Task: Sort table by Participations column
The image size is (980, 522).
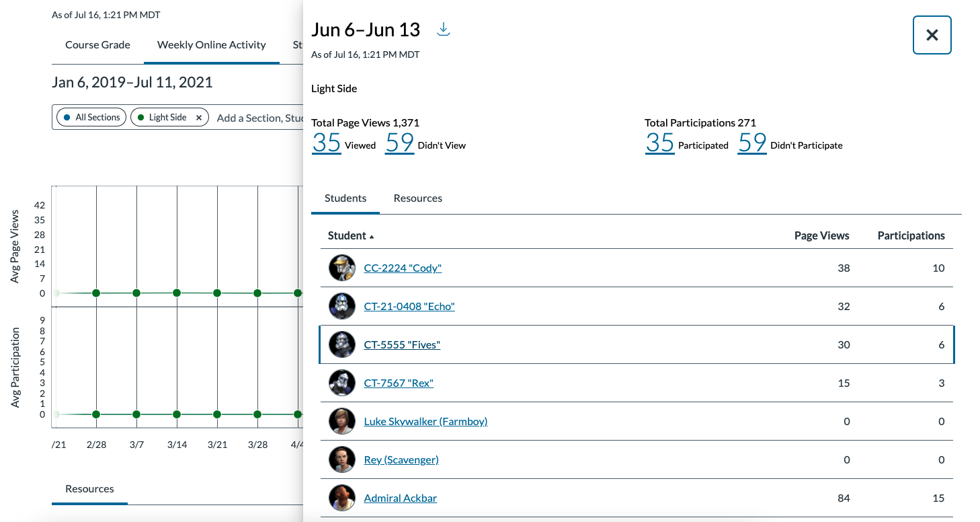Action: point(911,235)
